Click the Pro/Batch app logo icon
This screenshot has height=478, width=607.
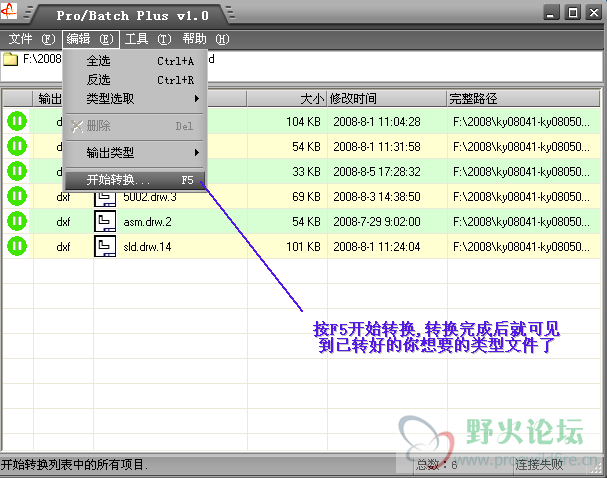(x=9, y=11)
